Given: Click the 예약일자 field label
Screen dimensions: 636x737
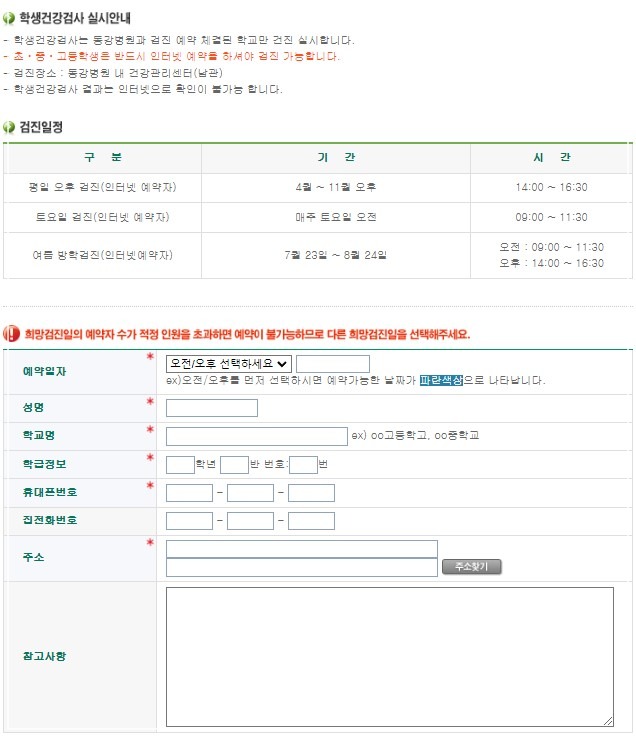Looking at the screenshot, I should 44,371.
